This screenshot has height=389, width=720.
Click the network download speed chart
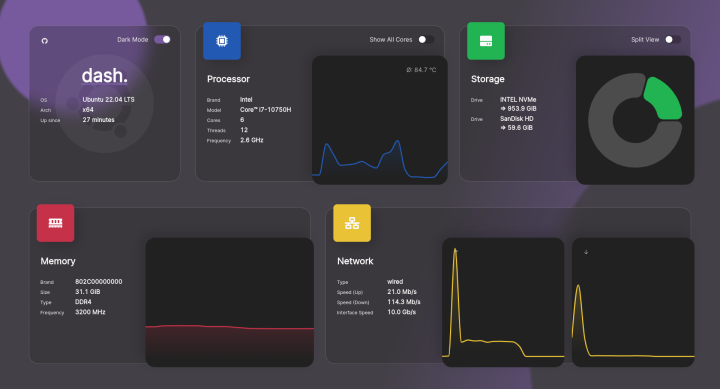(x=633, y=302)
